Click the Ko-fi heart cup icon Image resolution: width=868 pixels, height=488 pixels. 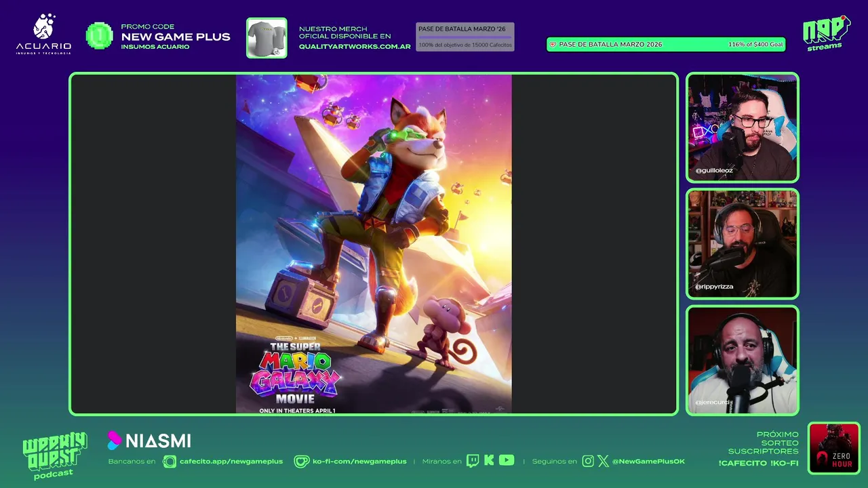tap(301, 462)
